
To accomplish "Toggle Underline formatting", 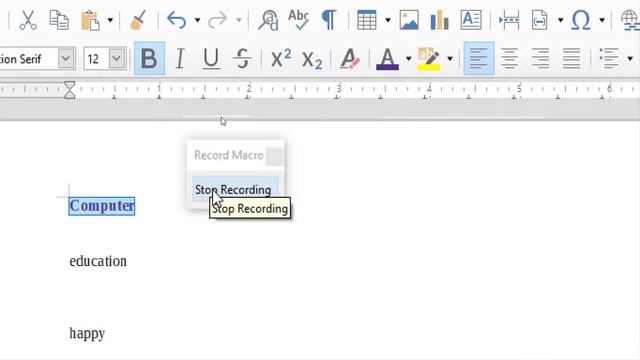I will click(211, 58).
